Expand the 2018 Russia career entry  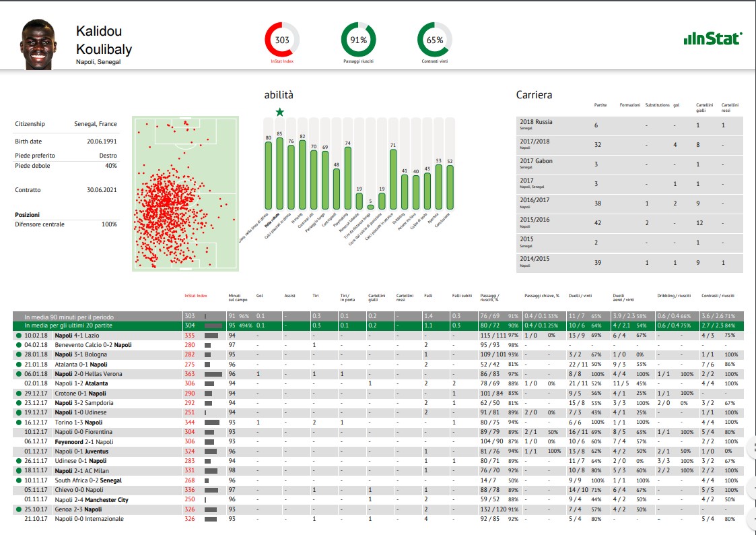(535, 125)
